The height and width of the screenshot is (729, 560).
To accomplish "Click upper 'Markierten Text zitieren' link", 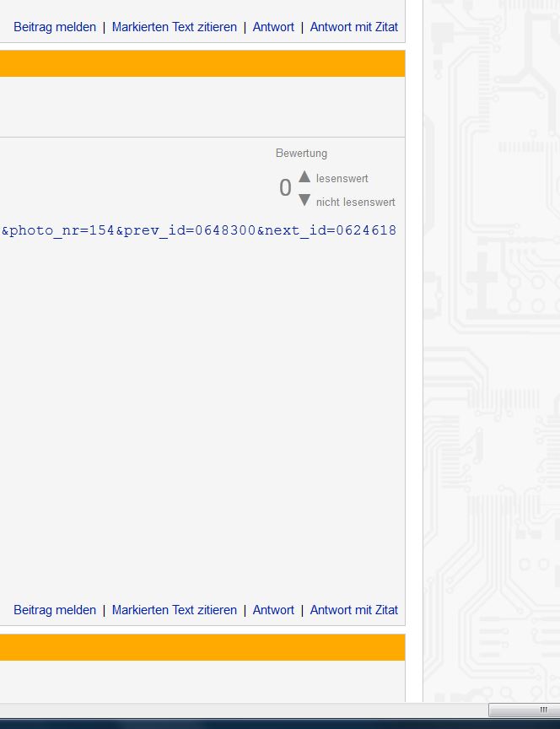I will pos(175,27).
